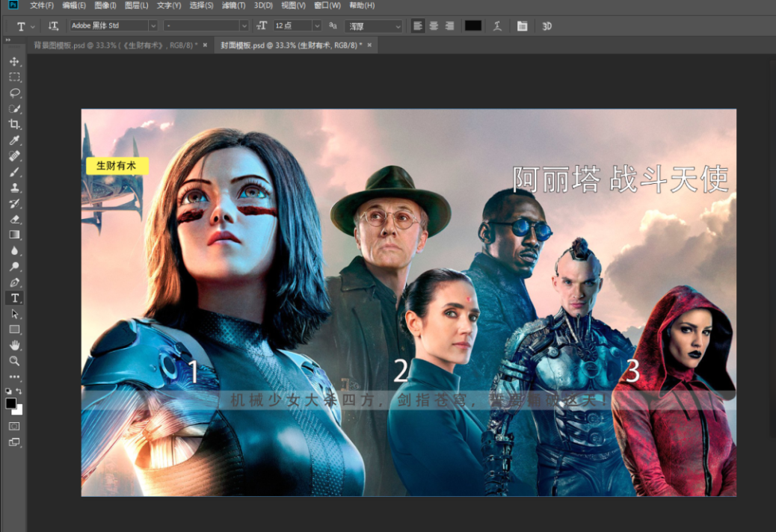Click the 阿丽塔 战斗天使 title text on canvas
The height and width of the screenshot is (532, 776).
pos(620,179)
